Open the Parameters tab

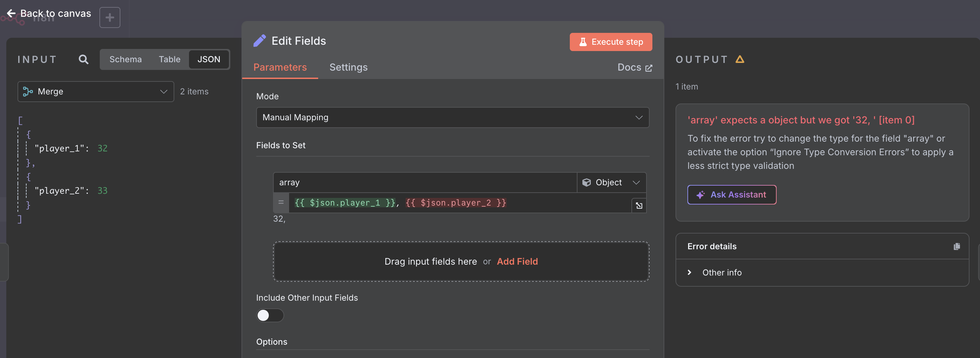pyautogui.click(x=280, y=67)
